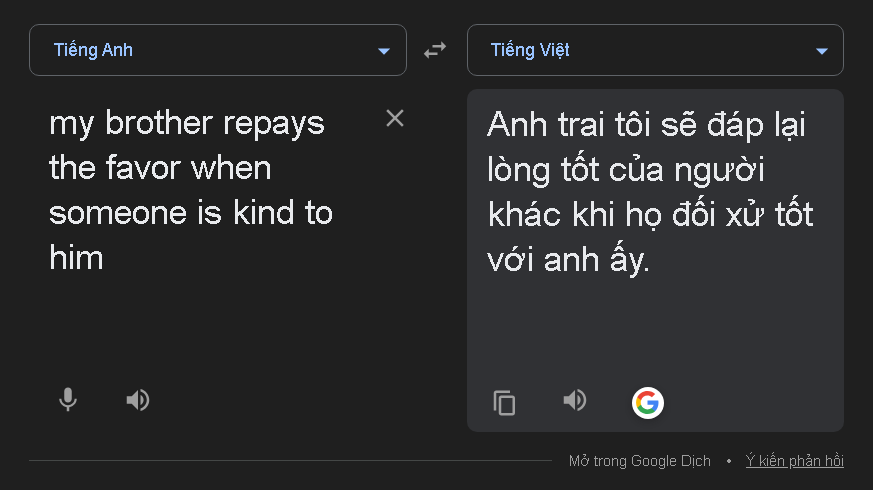Copy the Vietnamese translation

504,403
